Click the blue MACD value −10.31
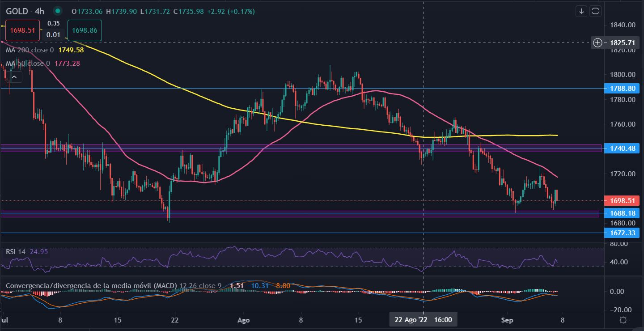 tap(258, 285)
